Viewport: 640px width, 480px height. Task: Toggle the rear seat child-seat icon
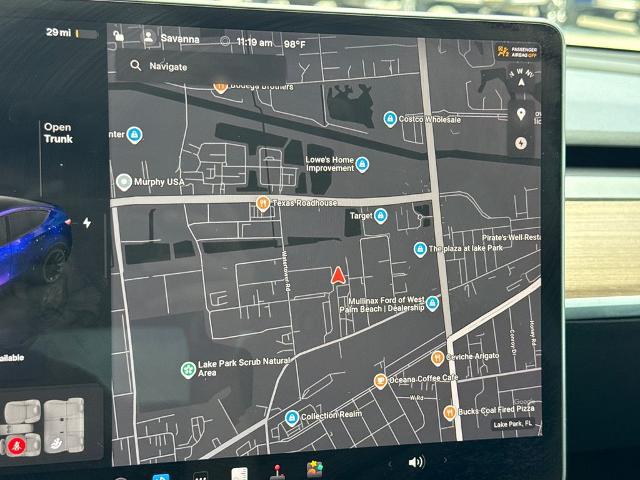(x=58, y=442)
